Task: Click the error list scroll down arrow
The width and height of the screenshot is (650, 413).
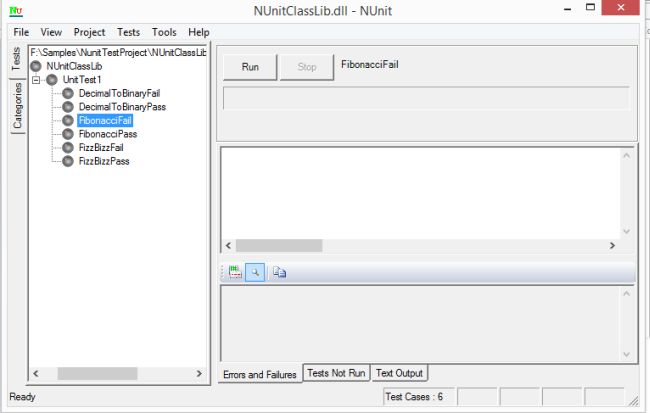Action: click(626, 231)
